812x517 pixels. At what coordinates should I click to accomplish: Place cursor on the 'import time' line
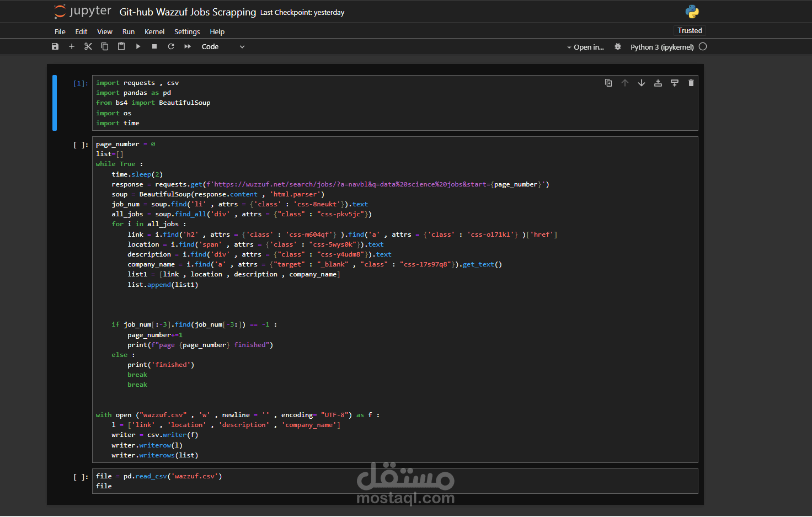tap(117, 123)
